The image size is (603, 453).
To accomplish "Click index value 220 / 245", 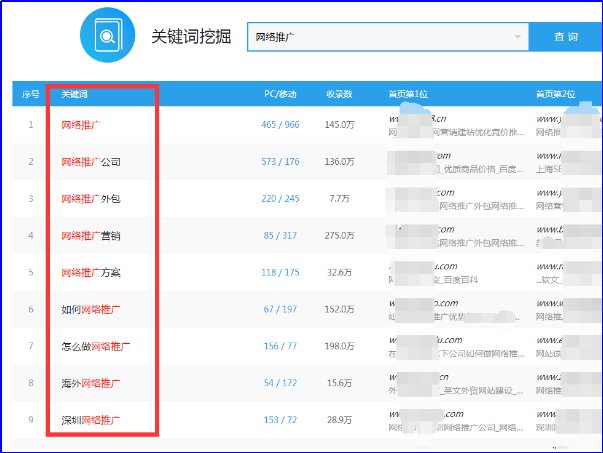I will 280,198.
